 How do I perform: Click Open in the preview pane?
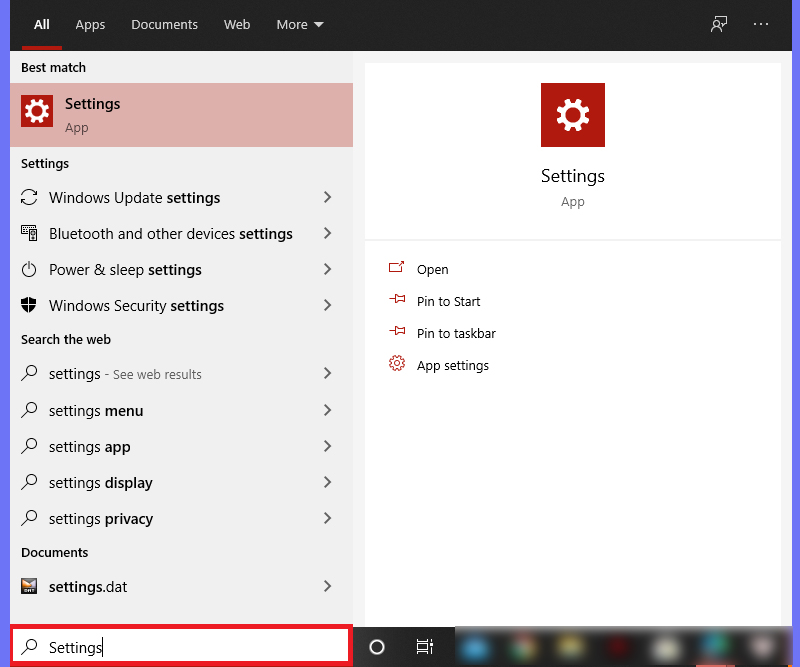coord(433,269)
